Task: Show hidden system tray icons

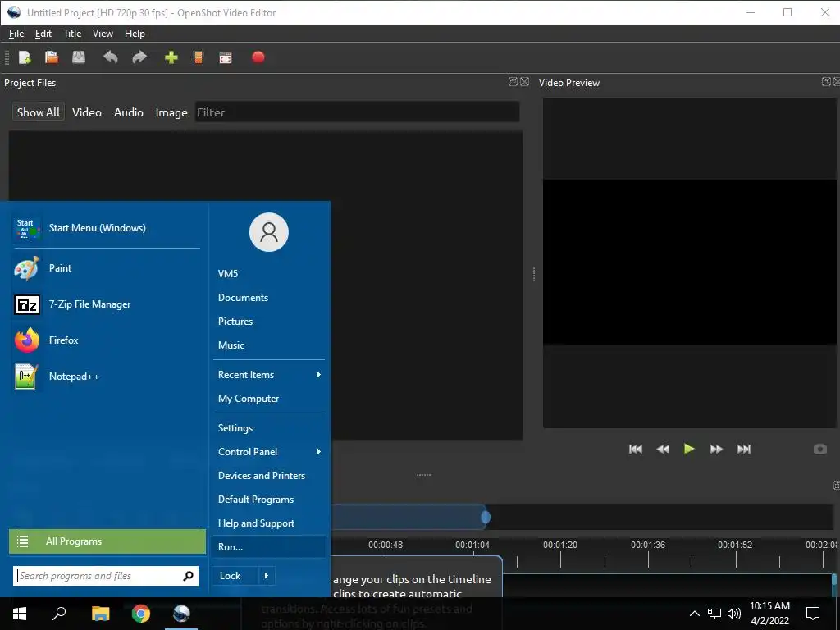Action: [694, 614]
